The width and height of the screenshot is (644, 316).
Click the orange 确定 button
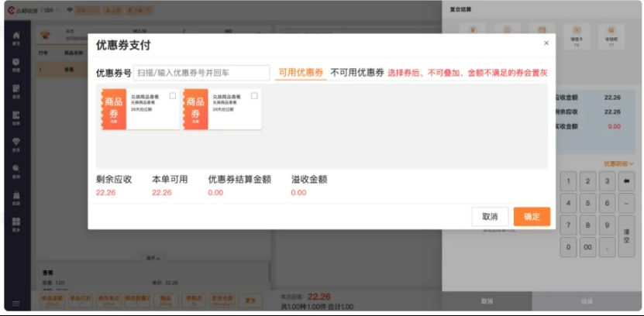click(532, 217)
